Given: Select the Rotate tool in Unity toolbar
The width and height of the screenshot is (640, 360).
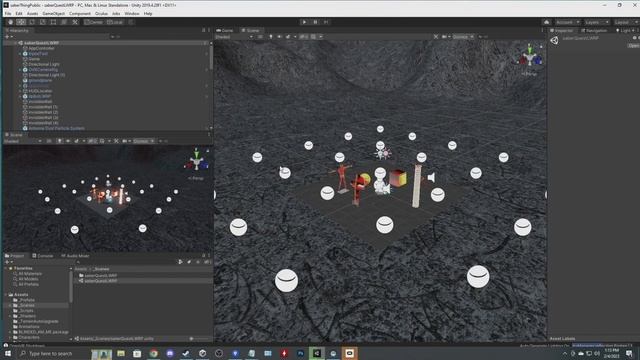Looking at the screenshot, I should click(x=32, y=22).
